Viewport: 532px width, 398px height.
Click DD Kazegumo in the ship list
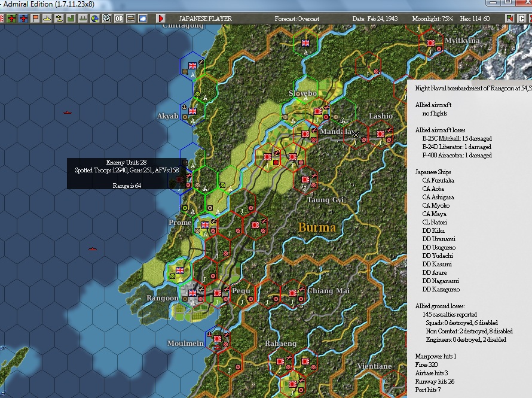pyautogui.click(x=441, y=289)
